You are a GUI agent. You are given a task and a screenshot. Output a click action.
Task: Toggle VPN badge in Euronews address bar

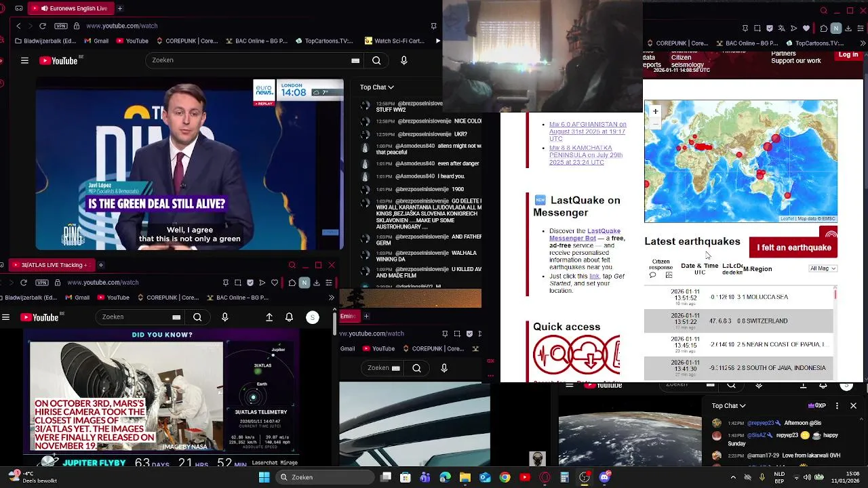click(61, 26)
